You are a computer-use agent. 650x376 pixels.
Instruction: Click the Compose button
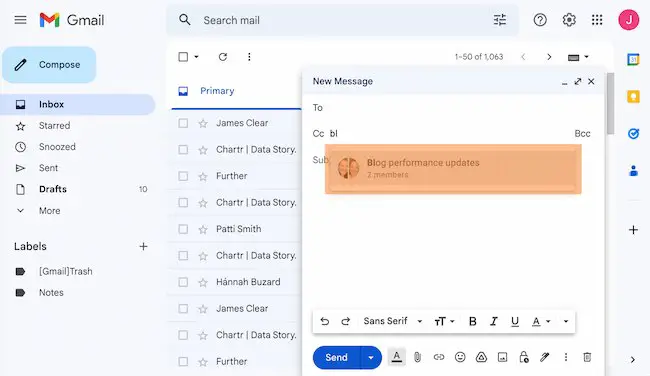click(x=49, y=65)
